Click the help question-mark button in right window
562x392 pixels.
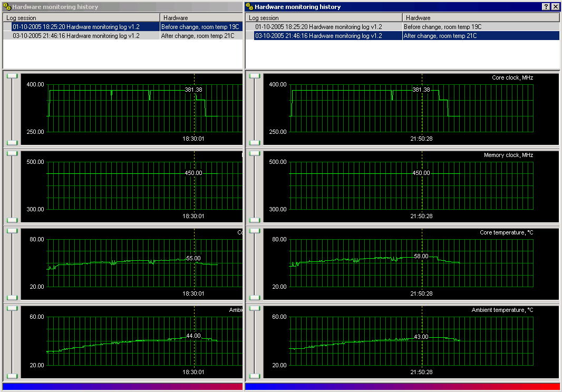[546, 7]
